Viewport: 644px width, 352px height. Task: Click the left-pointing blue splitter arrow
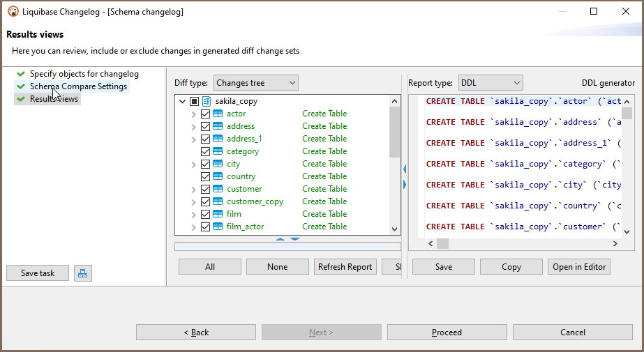pyautogui.click(x=405, y=169)
